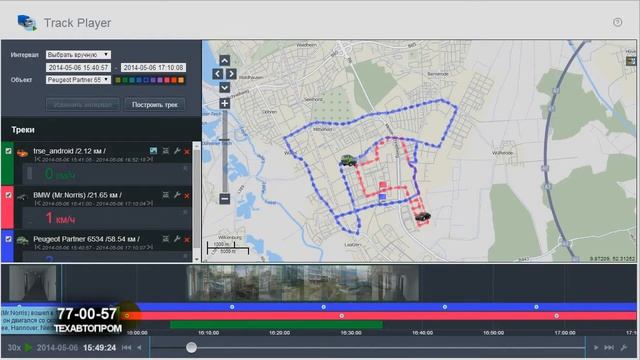Click the Построить трек button
Viewport: 640px width, 360px height.
155,104
